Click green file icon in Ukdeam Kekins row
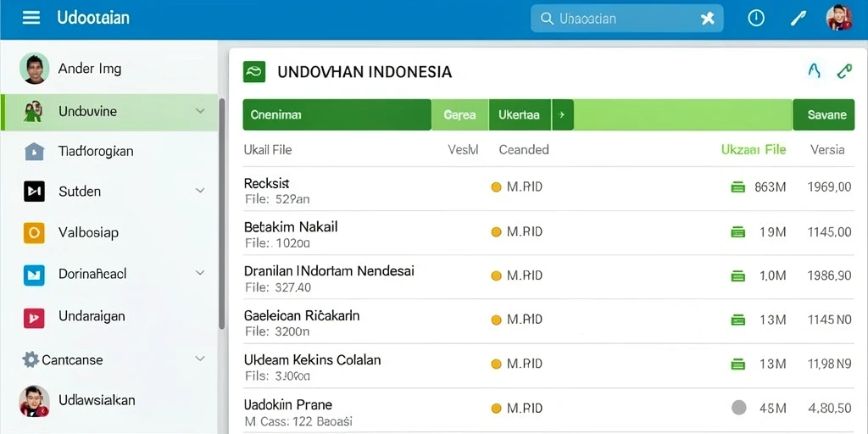This screenshot has width=868, height=434. 738,364
